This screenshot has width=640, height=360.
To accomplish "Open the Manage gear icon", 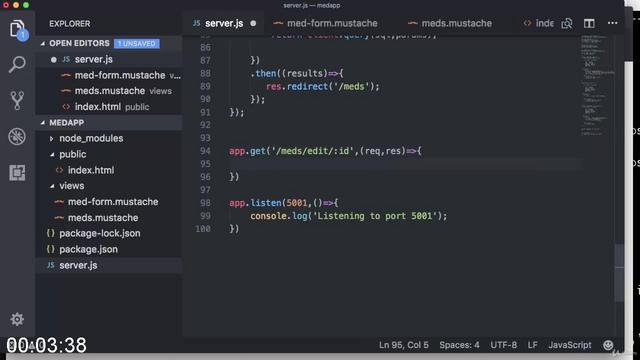I will tap(17, 319).
